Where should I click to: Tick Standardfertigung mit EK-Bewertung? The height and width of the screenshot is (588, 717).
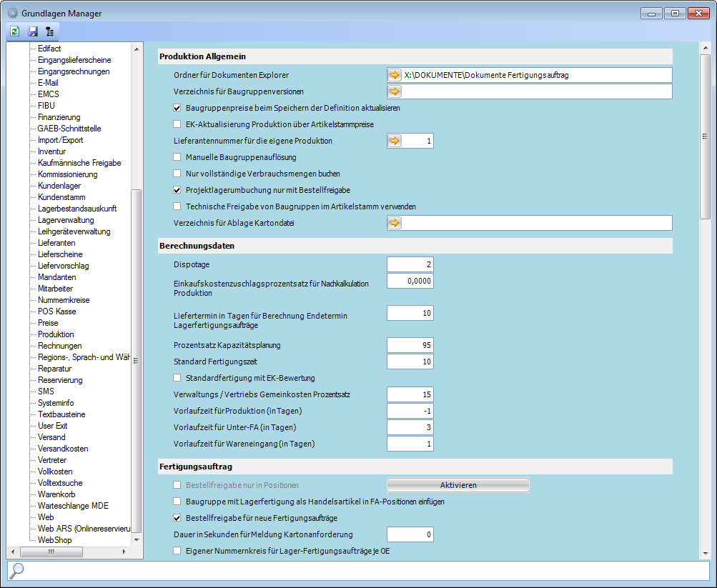click(177, 378)
